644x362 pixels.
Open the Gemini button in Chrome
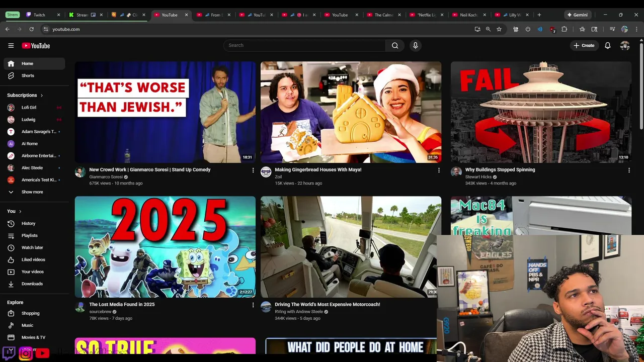[x=578, y=15]
